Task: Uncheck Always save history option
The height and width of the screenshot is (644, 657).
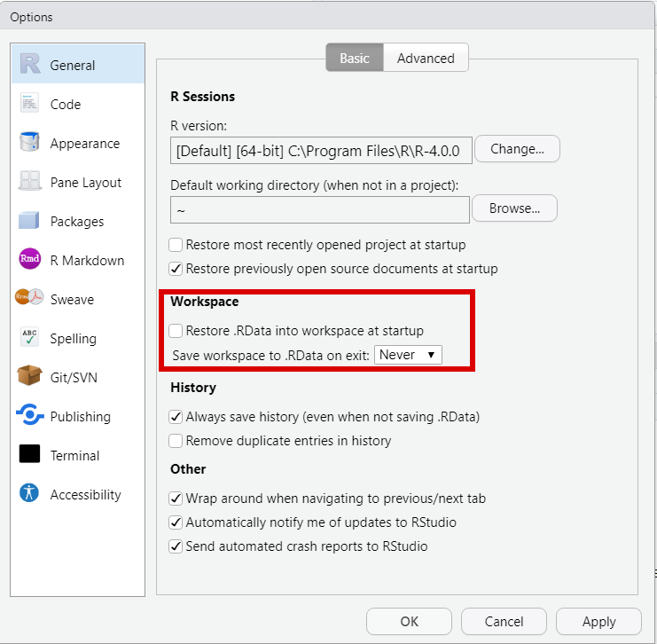Action: (176, 417)
